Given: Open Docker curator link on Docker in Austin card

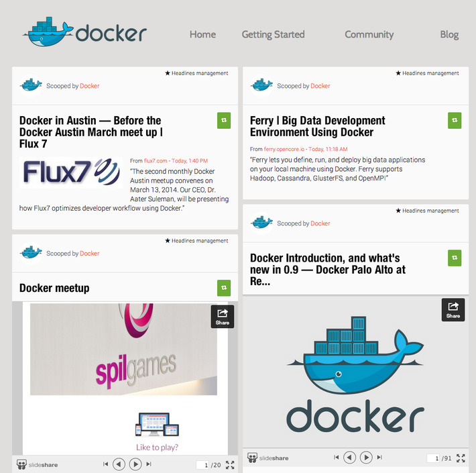Looking at the screenshot, I should tap(89, 86).
